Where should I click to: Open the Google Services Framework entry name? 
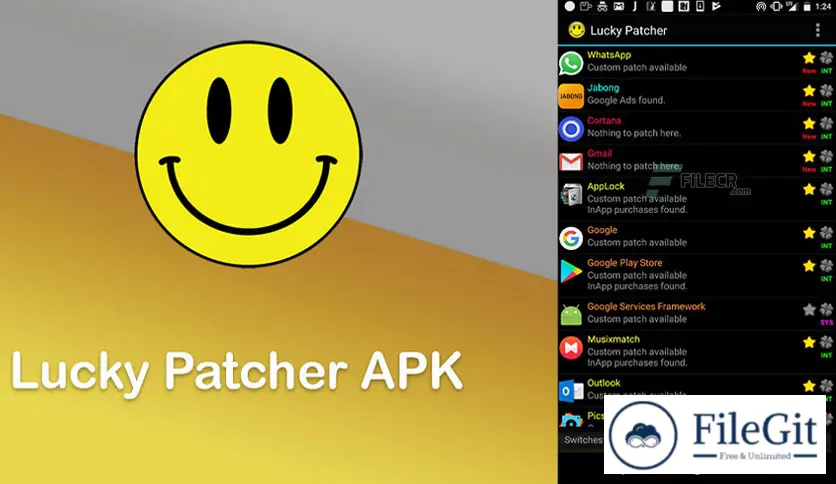point(646,306)
